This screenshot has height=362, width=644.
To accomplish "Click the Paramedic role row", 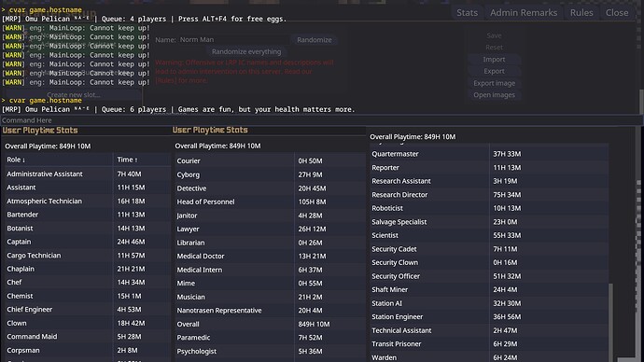I will point(270,338).
